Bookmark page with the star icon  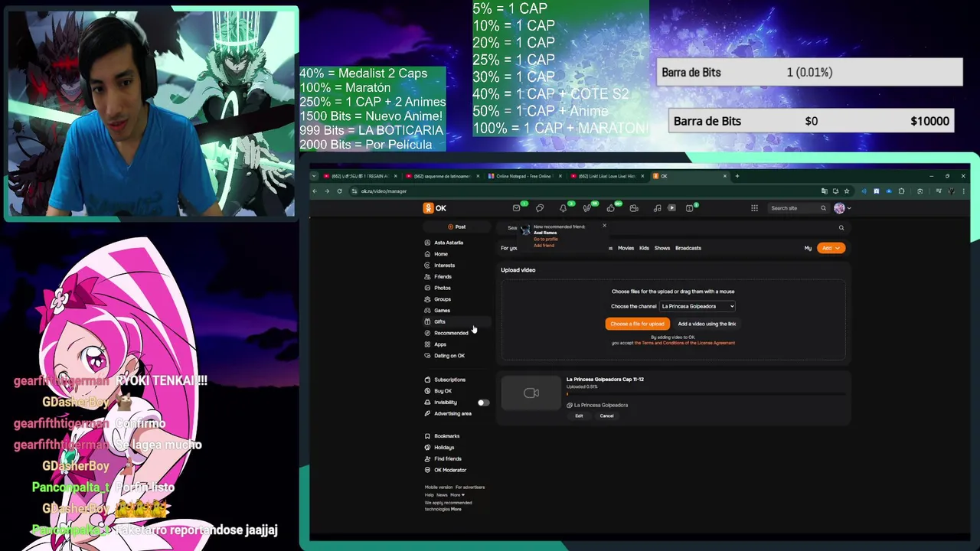846,191
